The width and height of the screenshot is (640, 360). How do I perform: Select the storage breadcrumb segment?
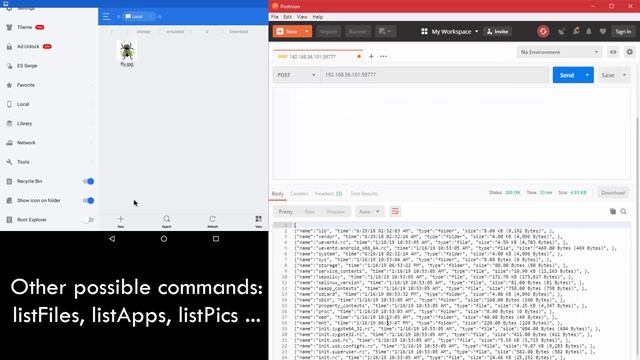tap(143, 31)
